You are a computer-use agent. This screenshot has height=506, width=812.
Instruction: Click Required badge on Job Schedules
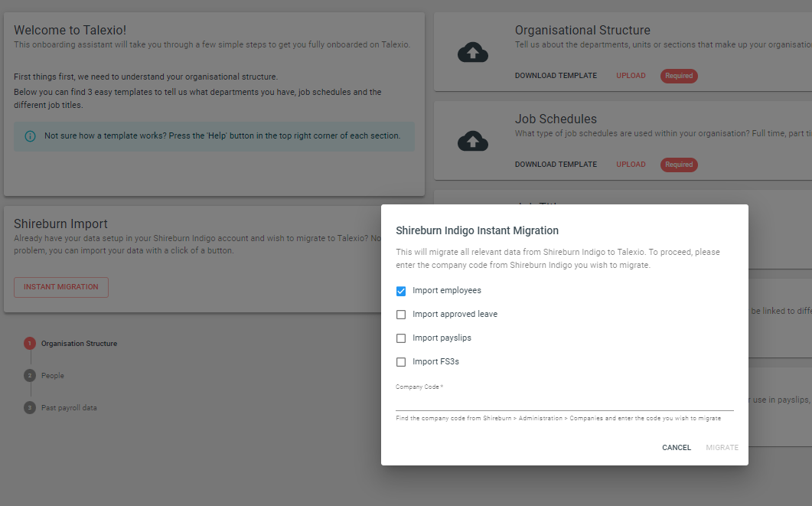coord(679,165)
